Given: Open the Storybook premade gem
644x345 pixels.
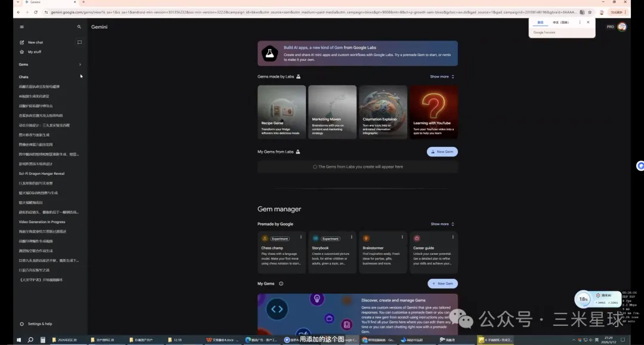Looking at the screenshot, I should (332, 252).
